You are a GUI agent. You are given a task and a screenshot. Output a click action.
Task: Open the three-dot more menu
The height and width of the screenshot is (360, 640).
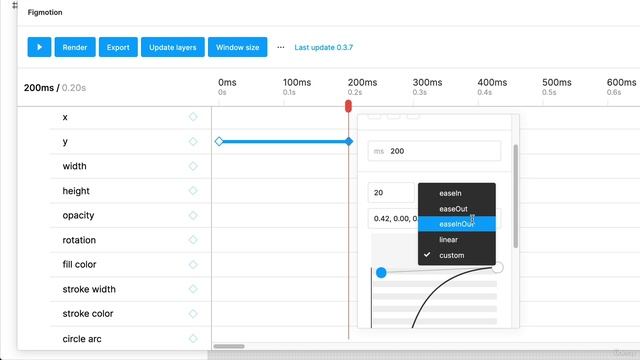click(x=280, y=47)
